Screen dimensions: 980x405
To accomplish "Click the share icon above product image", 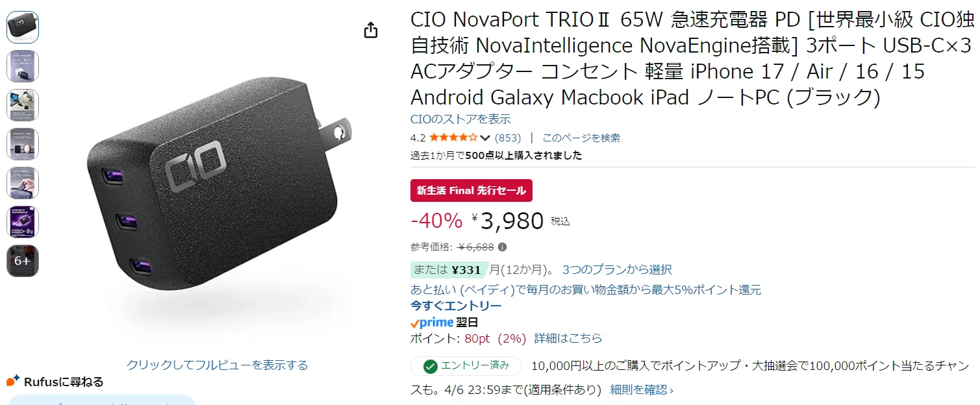I will coord(371,31).
